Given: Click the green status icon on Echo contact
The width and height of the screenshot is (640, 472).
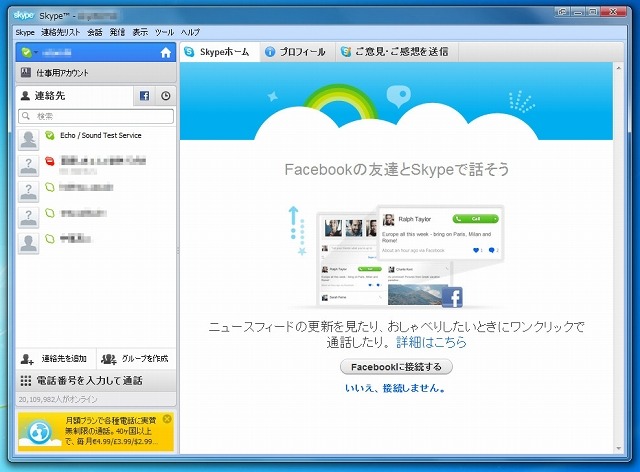Looking at the screenshot, I should pyautogui.click(x=50, y=135).
